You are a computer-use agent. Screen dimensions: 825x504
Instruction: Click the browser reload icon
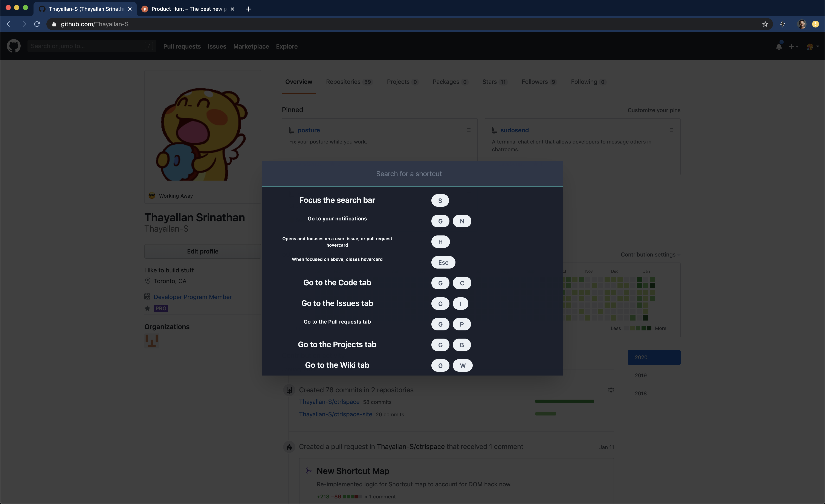(37, 24)
